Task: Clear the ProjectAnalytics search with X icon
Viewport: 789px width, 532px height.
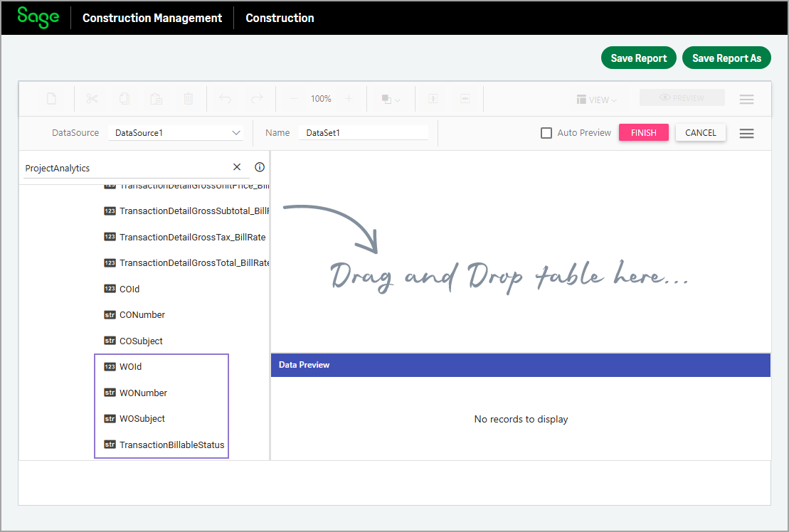Action: 237,167
